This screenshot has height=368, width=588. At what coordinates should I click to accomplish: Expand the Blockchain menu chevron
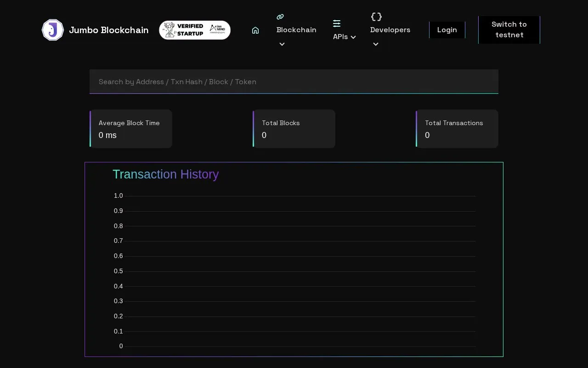click(282, 44)
